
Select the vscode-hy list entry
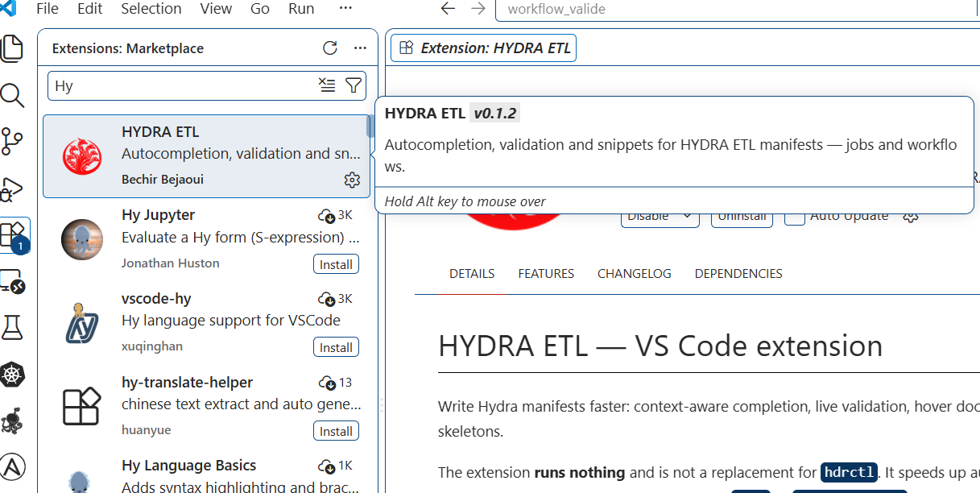206,323
